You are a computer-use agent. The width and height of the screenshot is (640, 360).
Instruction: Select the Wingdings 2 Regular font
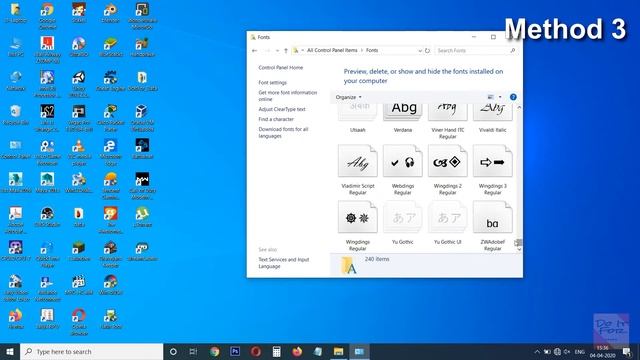coord(447,161)
